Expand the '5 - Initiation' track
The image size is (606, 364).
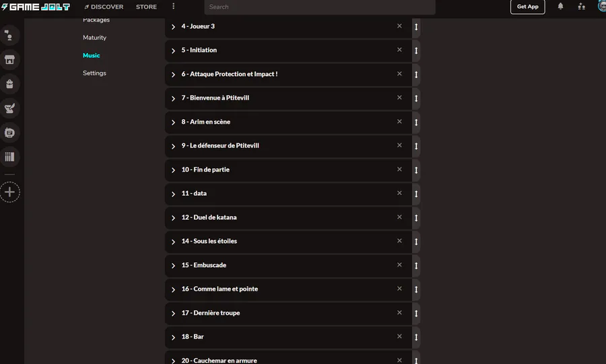coord(173,50)
